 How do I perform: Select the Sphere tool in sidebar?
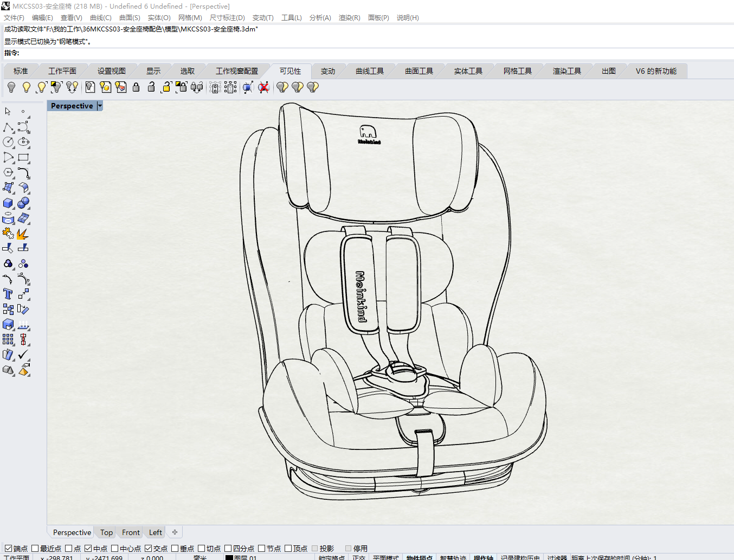[23, 203]
